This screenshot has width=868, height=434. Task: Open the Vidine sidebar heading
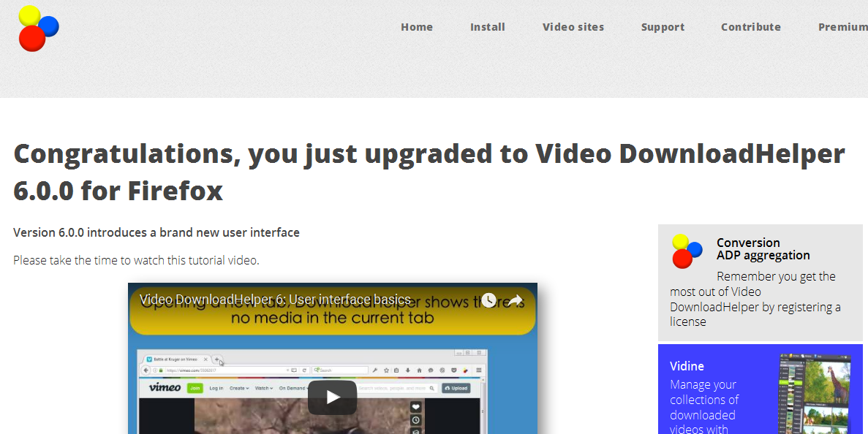[687, 366]
